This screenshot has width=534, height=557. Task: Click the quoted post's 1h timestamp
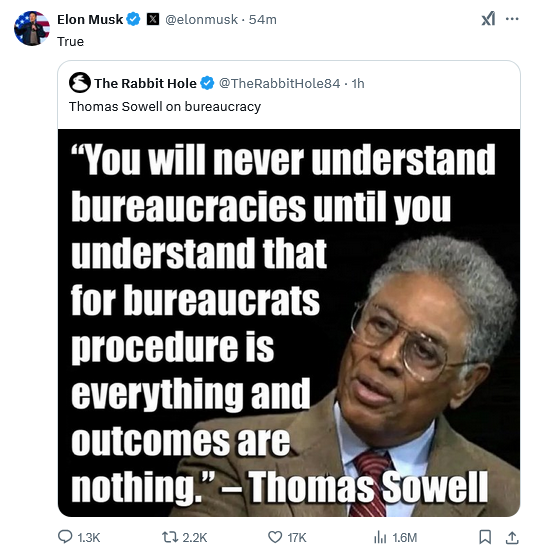coord(358,83)
